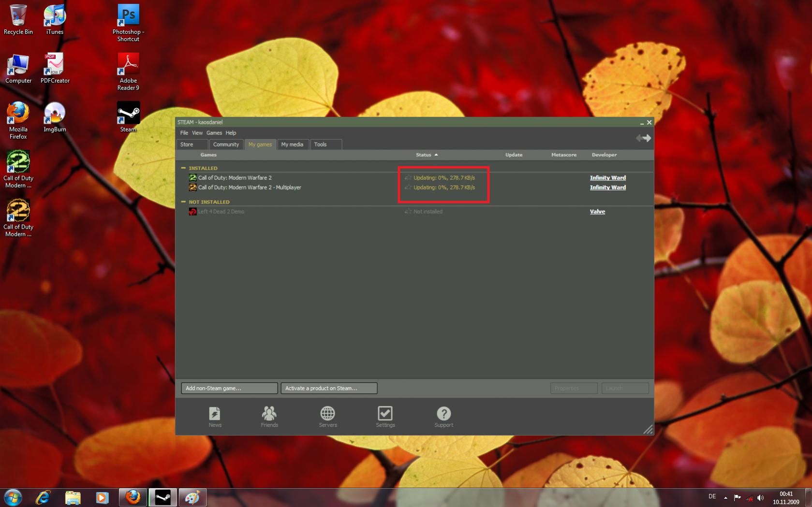Select Left 4 Dead 2 Demo row
The width and height of the screenshot is (812, 507).
click(x=415, y=212)
